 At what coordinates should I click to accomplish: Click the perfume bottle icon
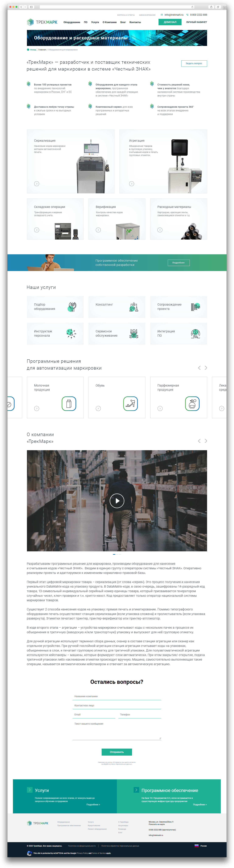click(192, 404)
